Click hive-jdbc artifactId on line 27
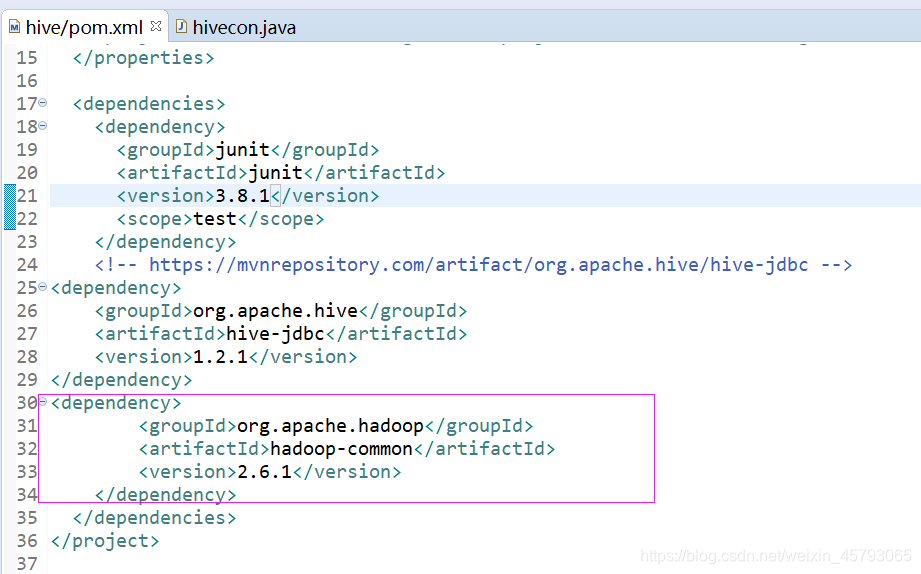 (275, 333)
